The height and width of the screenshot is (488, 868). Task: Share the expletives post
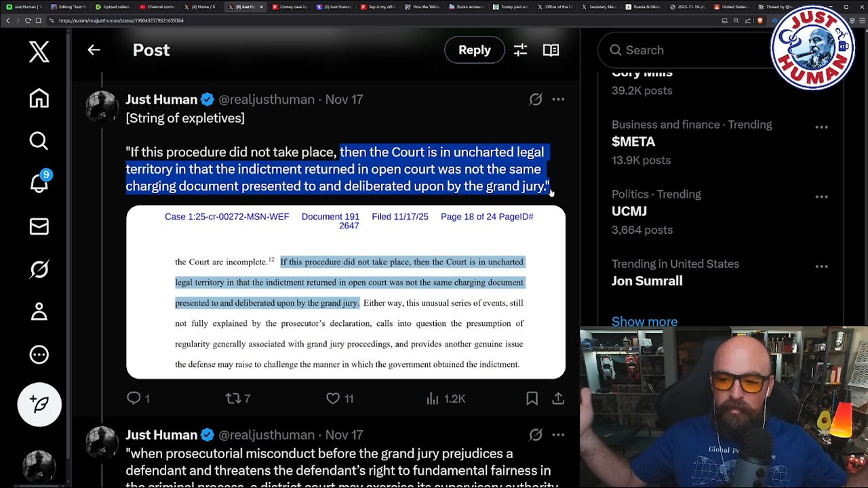(x=558, y=399)
